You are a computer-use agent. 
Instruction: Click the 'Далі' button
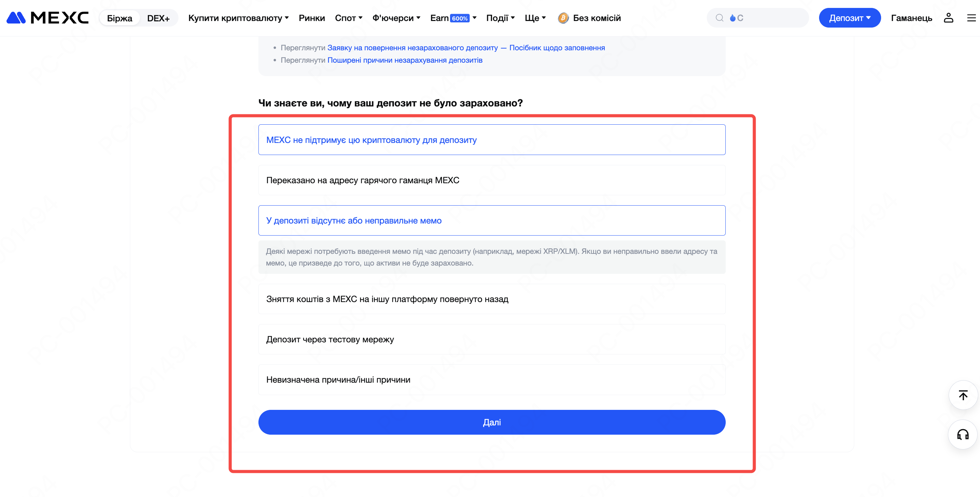point(491,422)
